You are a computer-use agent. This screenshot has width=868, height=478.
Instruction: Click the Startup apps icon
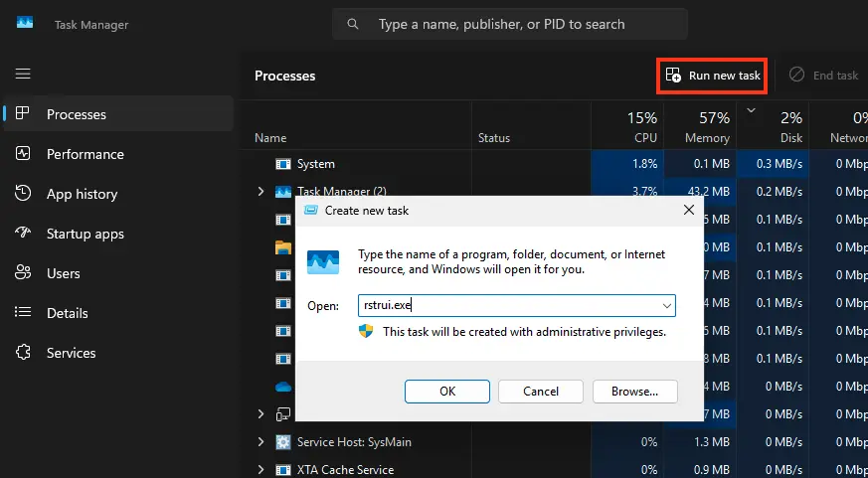(24, 234)
